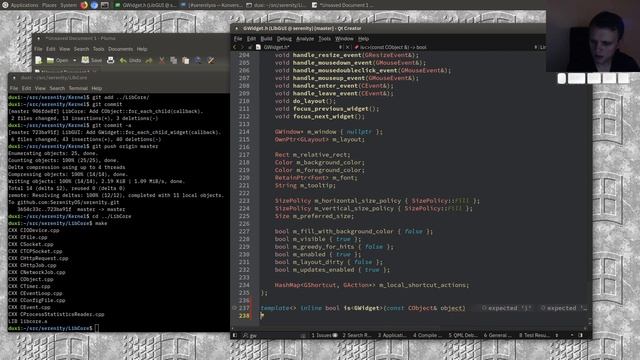Open the '5 QML Debugger' pane
Screen dimensions: 640x360
463,335
